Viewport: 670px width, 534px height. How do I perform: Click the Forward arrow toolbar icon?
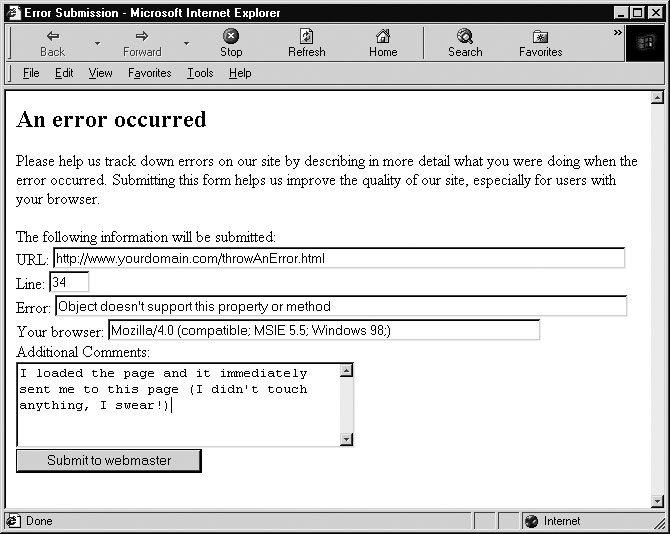click(141, 36)
